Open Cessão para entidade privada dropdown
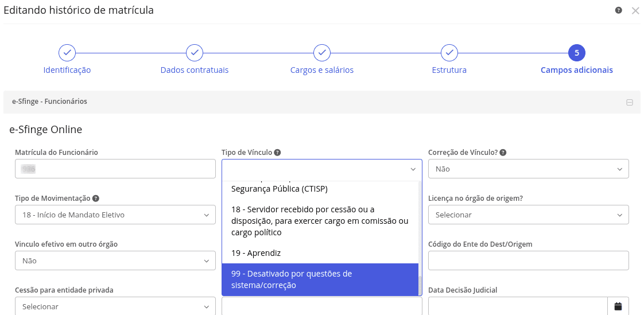644x315 pixels. [x=115, y=307]
